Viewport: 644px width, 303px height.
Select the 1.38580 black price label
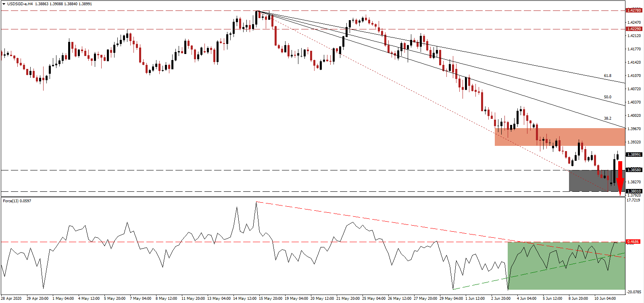pyautogui.click(x=634, y=170)
